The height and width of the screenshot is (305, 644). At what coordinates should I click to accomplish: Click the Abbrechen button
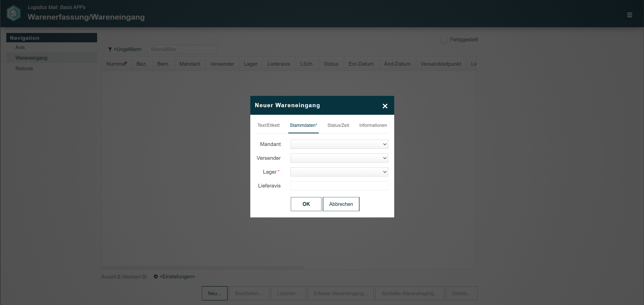point(341,204)
